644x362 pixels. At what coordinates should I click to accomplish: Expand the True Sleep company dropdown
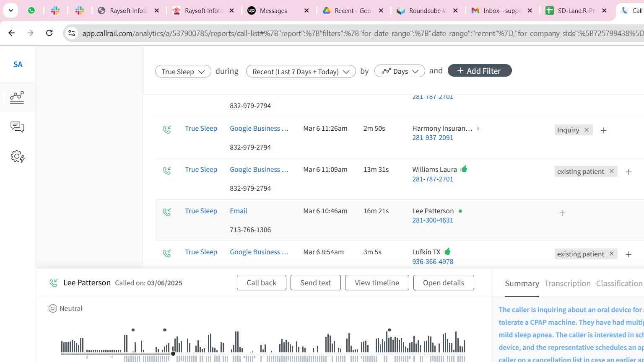(183, 71)
